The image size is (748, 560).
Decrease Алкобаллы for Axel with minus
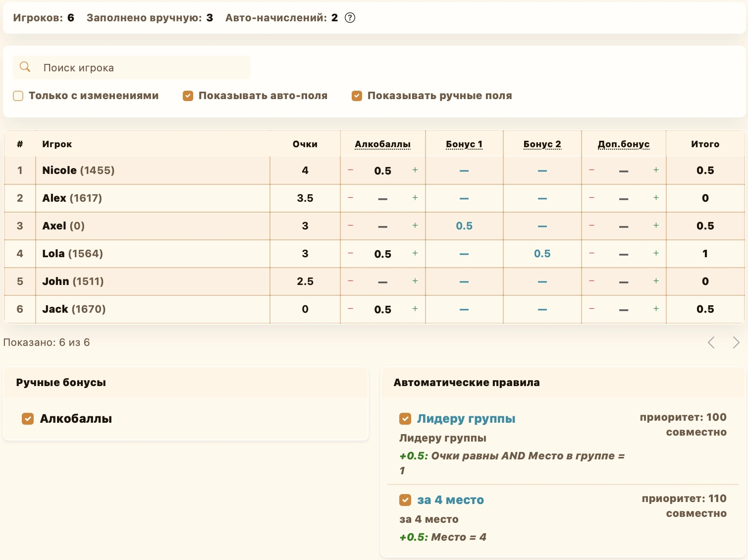pos(350,225)
